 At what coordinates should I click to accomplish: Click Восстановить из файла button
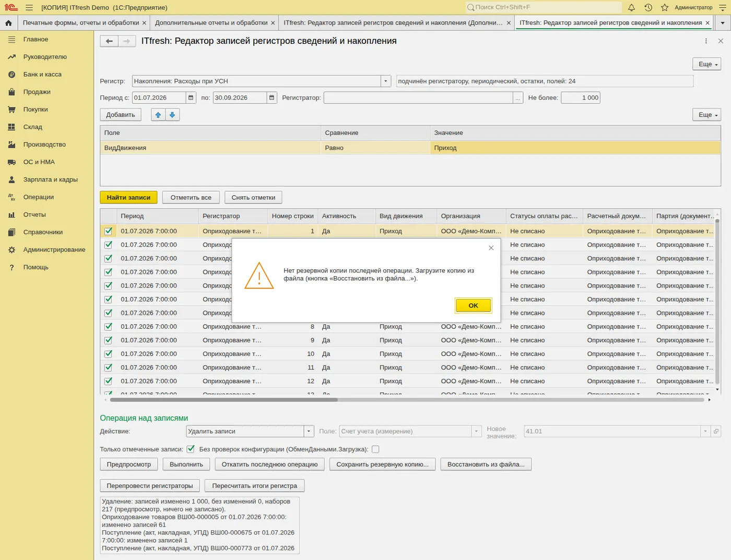(486, 464)
